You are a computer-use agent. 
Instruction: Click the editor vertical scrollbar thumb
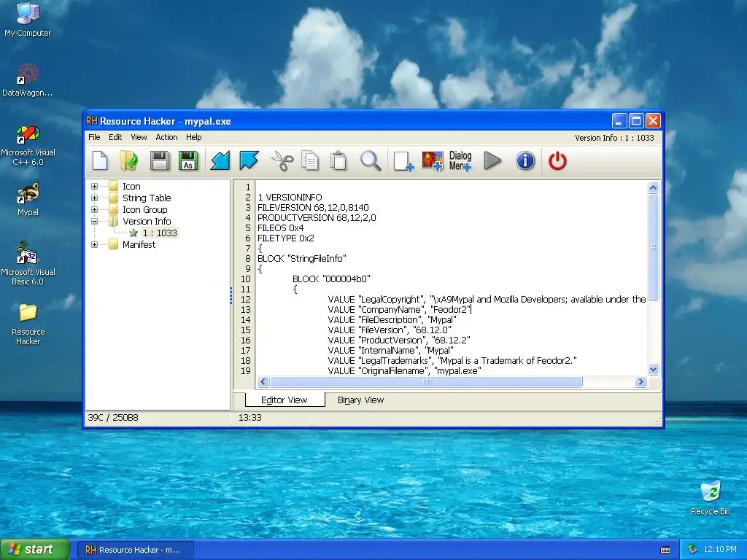coord(653,246)
